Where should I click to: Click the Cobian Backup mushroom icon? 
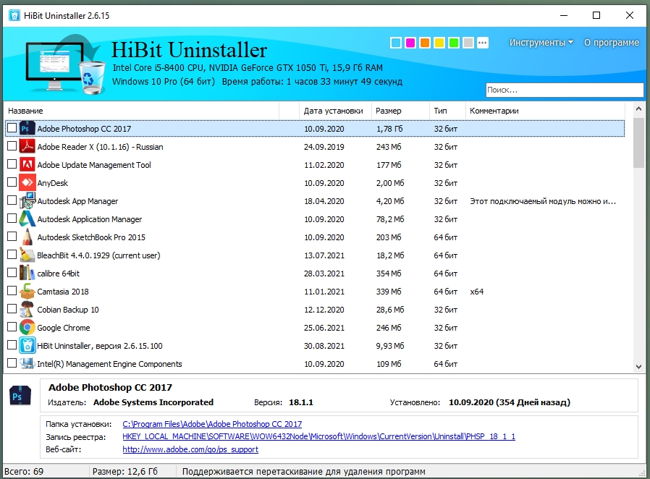pos(27,309)
